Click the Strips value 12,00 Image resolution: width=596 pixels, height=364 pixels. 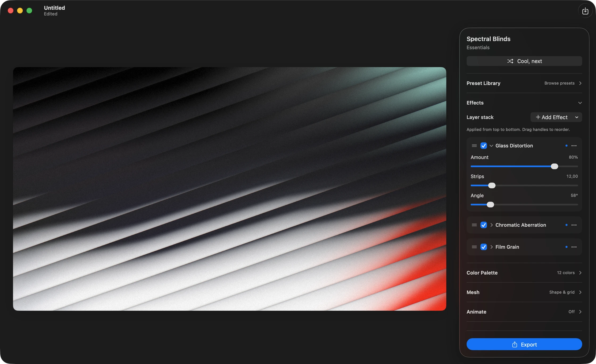click(572, 176)
